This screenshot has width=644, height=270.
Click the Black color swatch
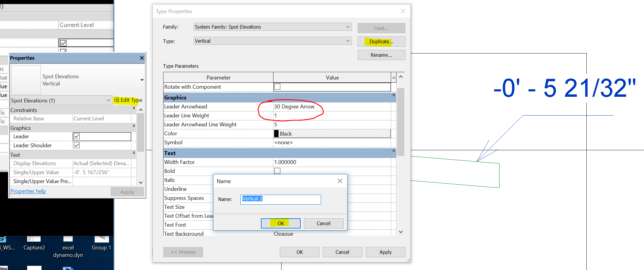click(x=276, y=134)
